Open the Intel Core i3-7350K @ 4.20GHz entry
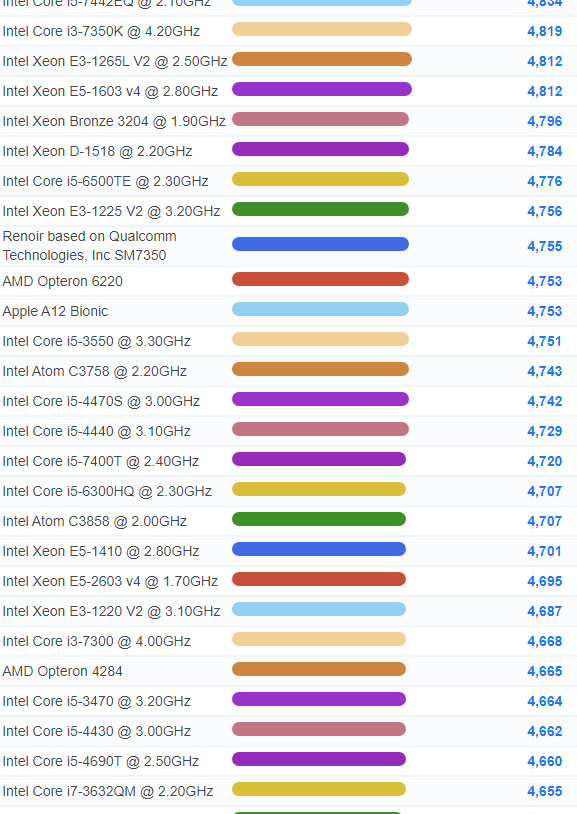The image size is (577, 814). coord(101,31)
